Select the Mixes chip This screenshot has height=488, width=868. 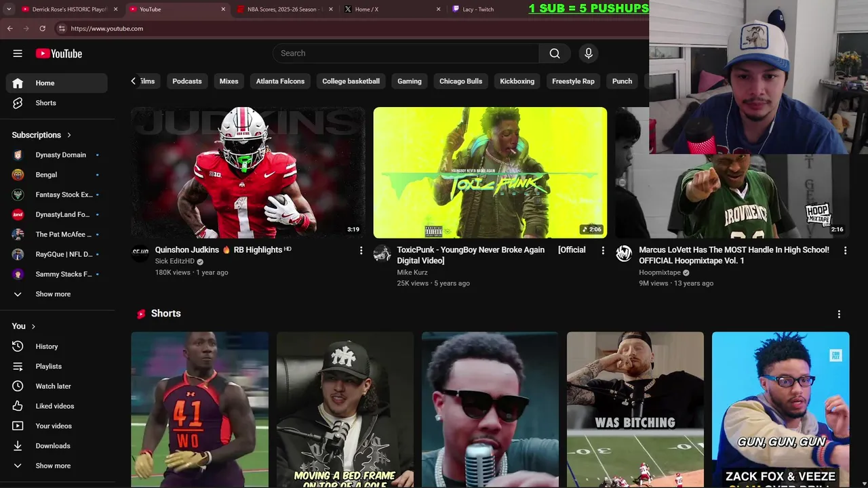(229, 81)
